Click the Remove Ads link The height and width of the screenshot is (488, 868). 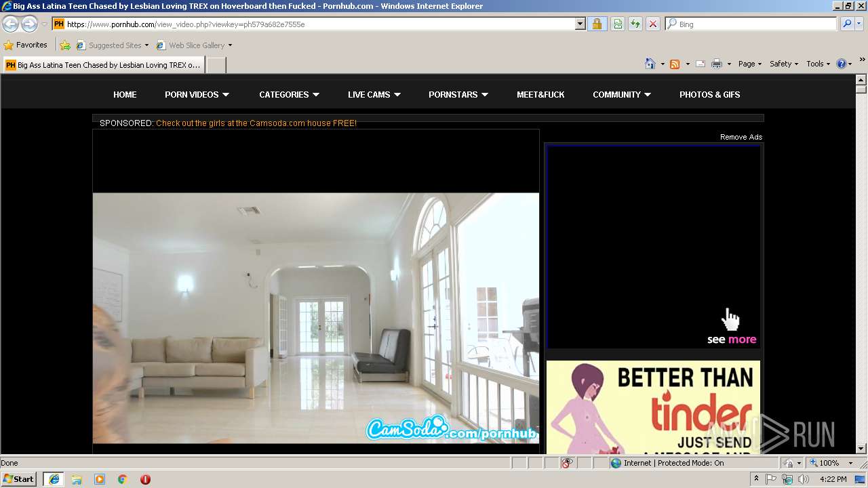pyautogui.click(x=741, y=137)
